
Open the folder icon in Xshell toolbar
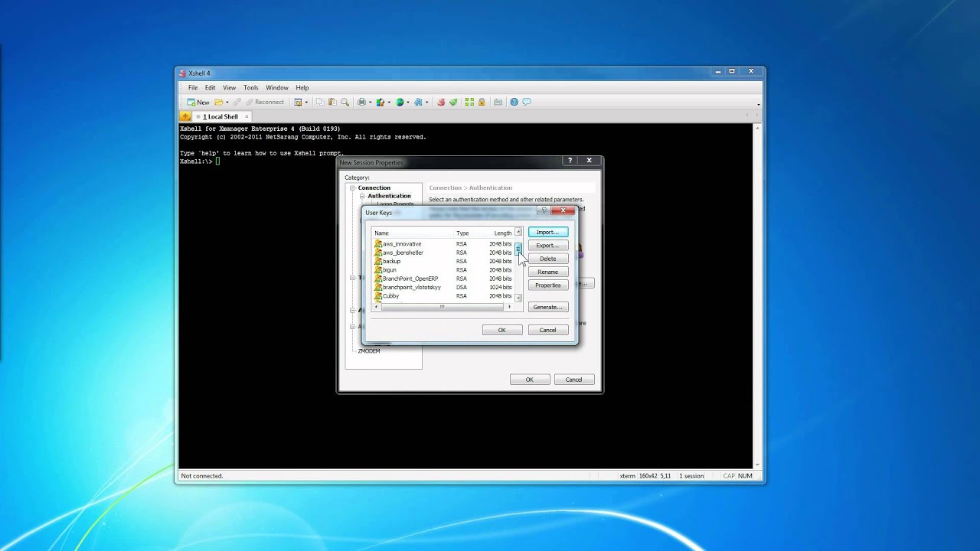tap(218, 102)
